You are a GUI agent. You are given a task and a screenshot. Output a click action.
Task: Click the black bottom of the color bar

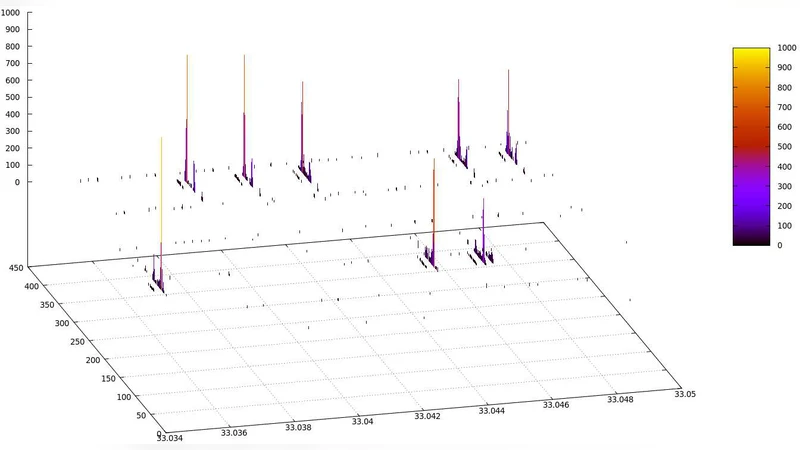tap(750, 241)
